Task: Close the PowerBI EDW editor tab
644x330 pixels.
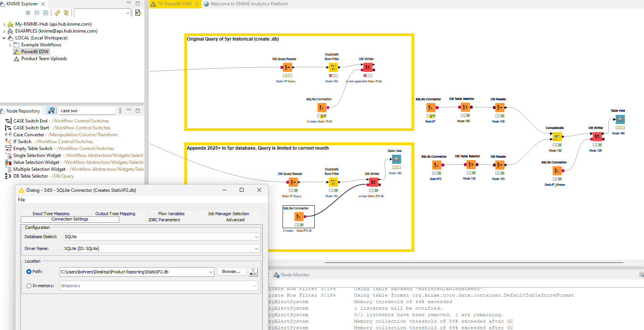Action: click(197, 4)
